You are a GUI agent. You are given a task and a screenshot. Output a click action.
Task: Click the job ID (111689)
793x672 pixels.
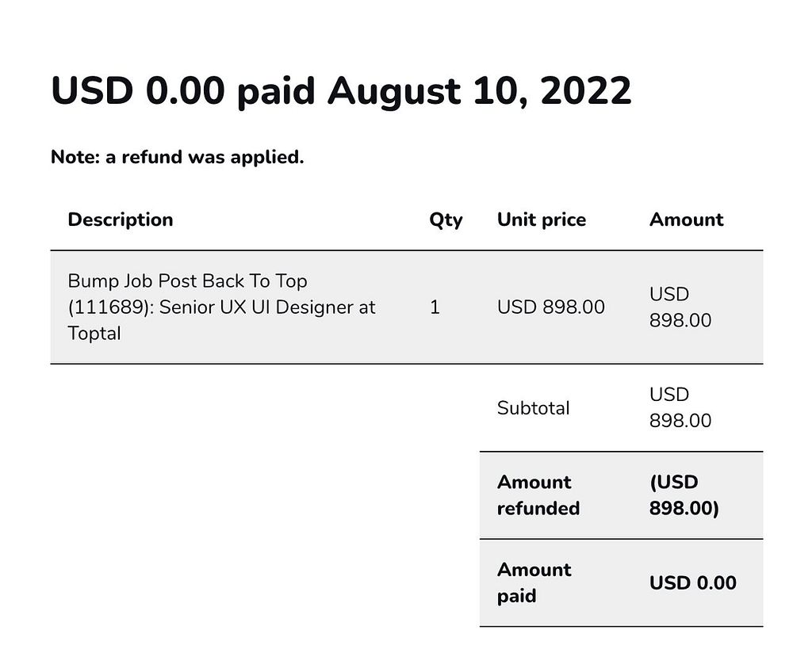(x=109, y=307)
